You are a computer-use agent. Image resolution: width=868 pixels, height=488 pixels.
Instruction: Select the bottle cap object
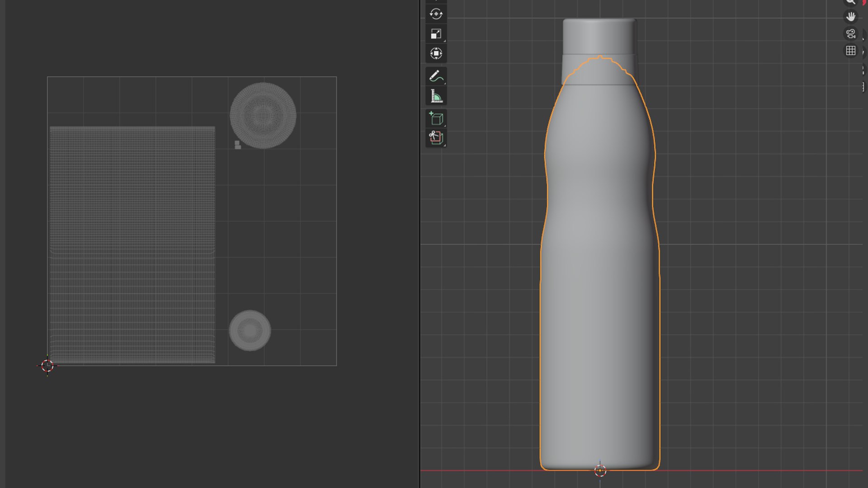pyautogui.click(x=599, y=37)
